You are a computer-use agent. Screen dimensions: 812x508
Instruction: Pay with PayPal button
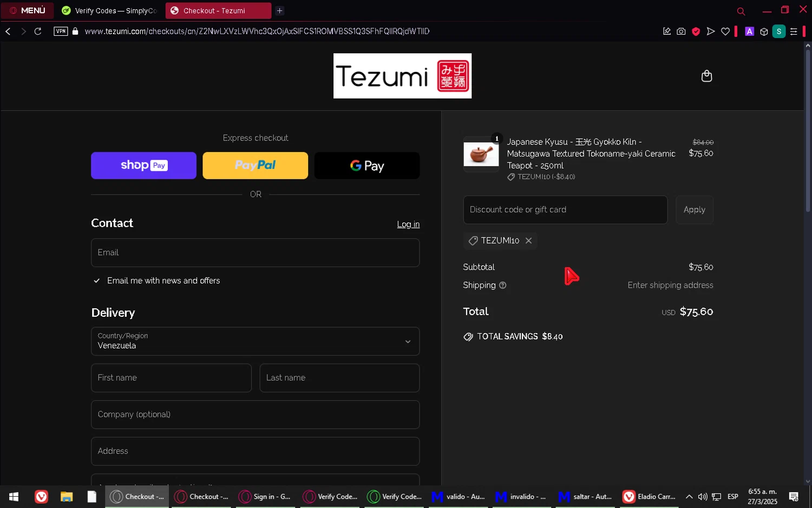[255, 165]
